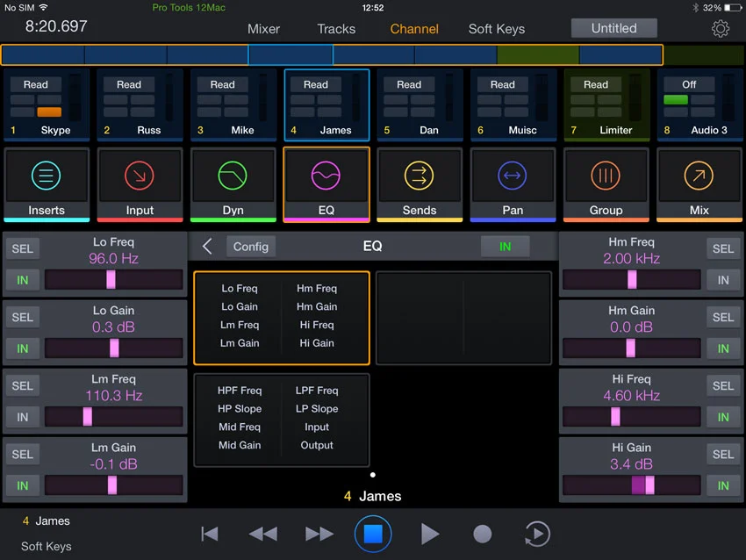Open the EQ Config button

[251, 247]
